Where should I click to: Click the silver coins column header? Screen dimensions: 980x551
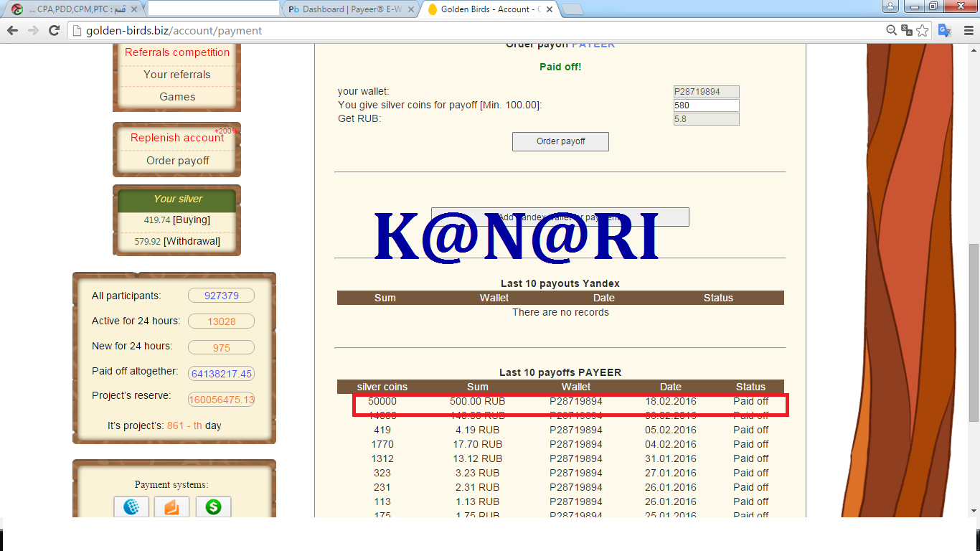382,387
